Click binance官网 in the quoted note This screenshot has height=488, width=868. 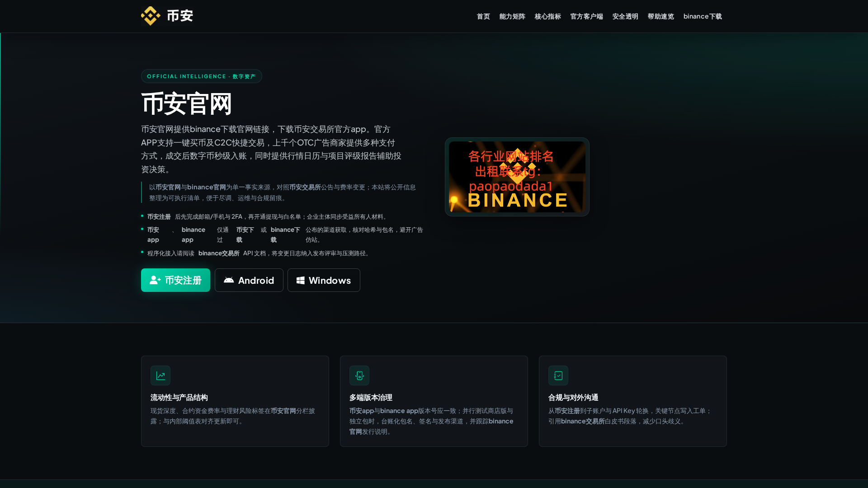[x=207, y=187]
